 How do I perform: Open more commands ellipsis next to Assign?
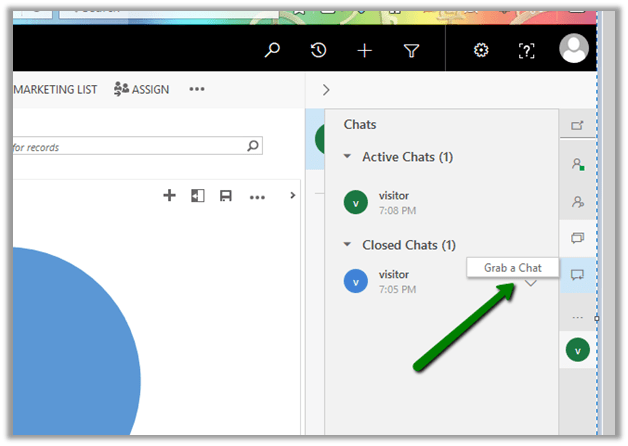point(197,89)
